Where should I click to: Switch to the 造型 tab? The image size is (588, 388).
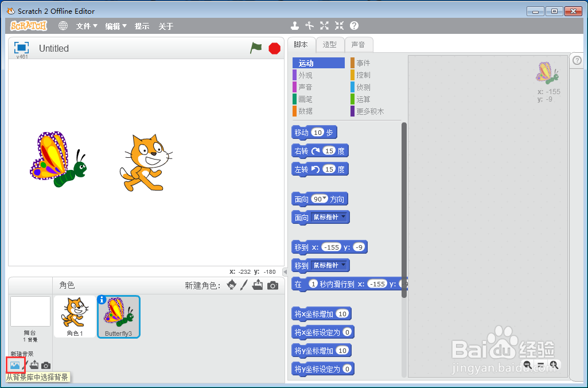point(330,45)
